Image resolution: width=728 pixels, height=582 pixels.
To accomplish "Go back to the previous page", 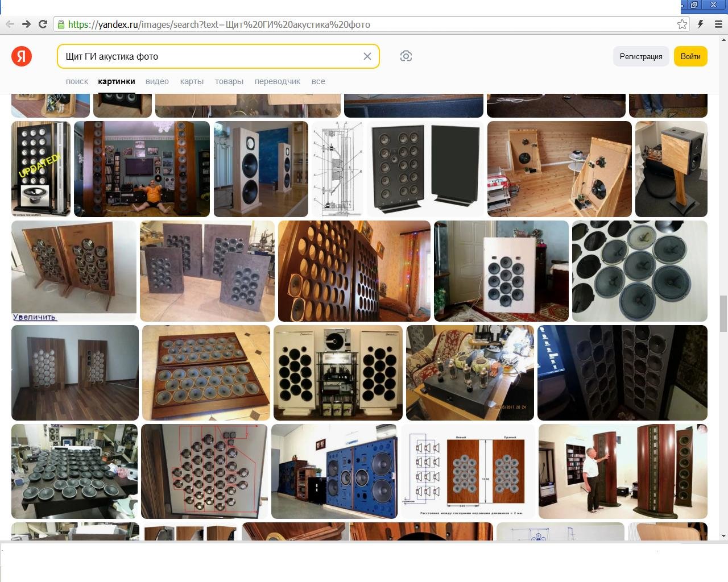I will (x=10, y=24).
